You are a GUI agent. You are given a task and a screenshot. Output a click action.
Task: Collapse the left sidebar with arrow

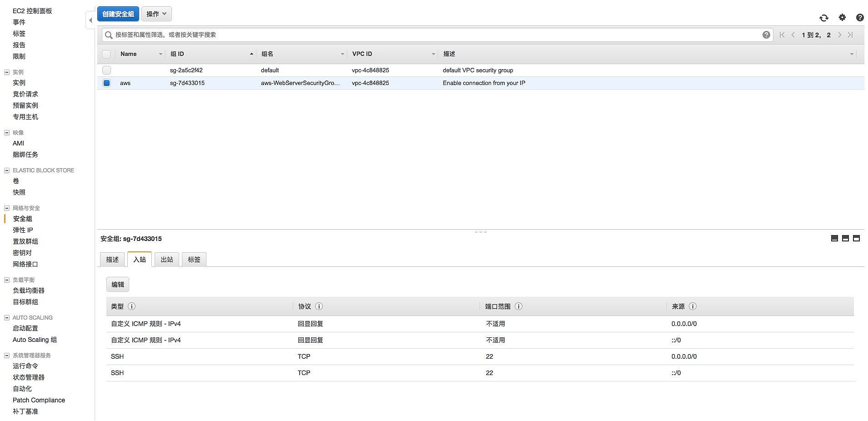pos(90,20)
